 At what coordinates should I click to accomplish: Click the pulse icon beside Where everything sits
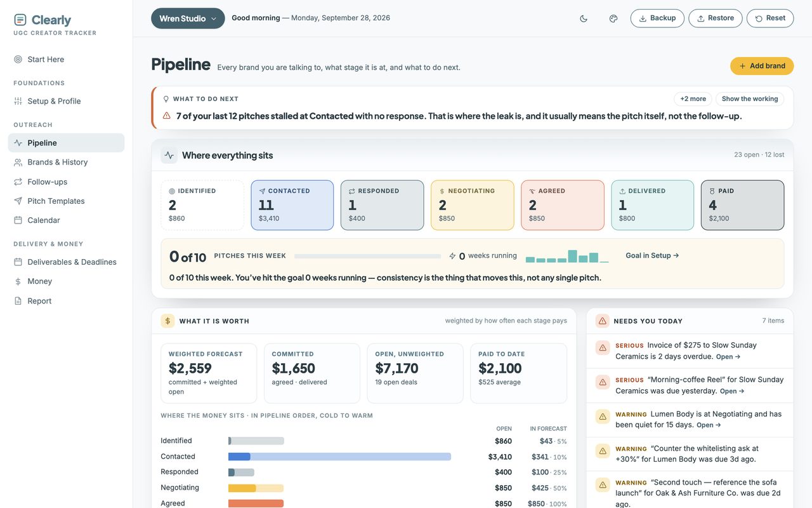169,155
